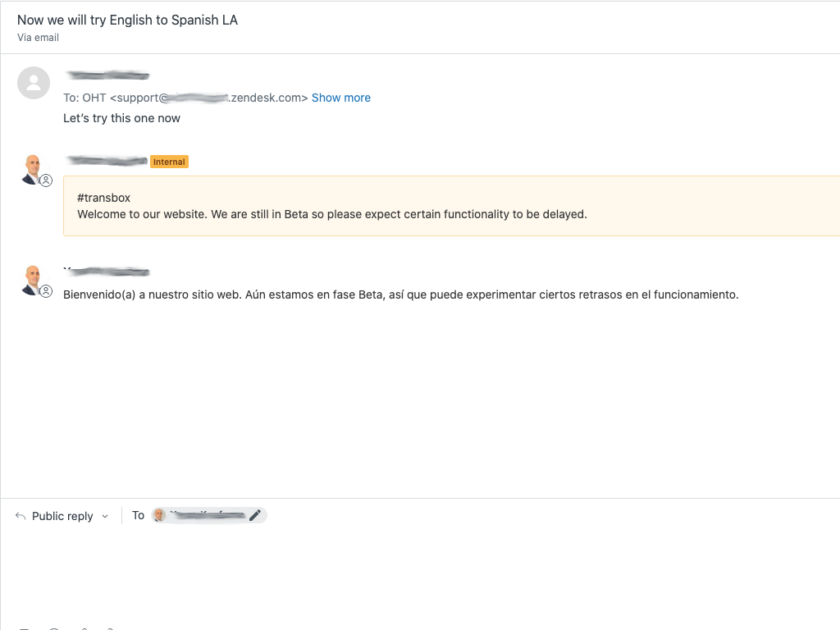This screenshot has height=630, width=840.
Task: Click the orange Internal badge
Action: pyautogui.click(x=169, y=162)
